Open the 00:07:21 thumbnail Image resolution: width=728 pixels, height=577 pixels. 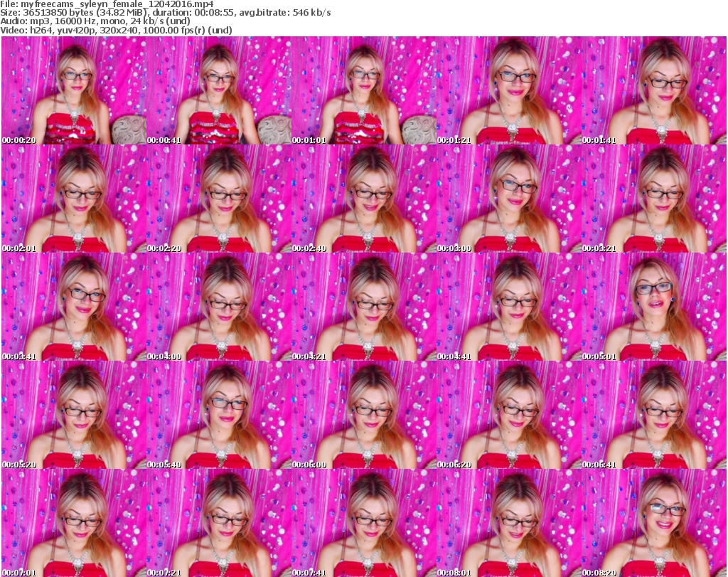(x=219, y=523)
